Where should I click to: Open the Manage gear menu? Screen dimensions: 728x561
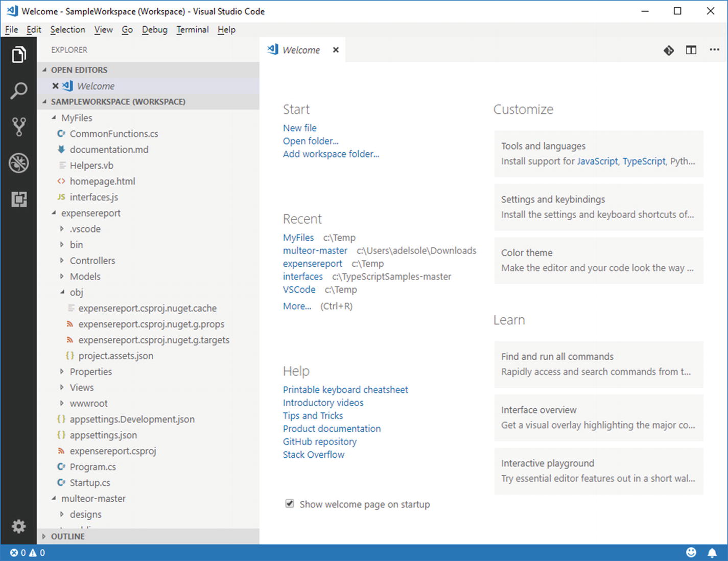click(x=19, y=526)
